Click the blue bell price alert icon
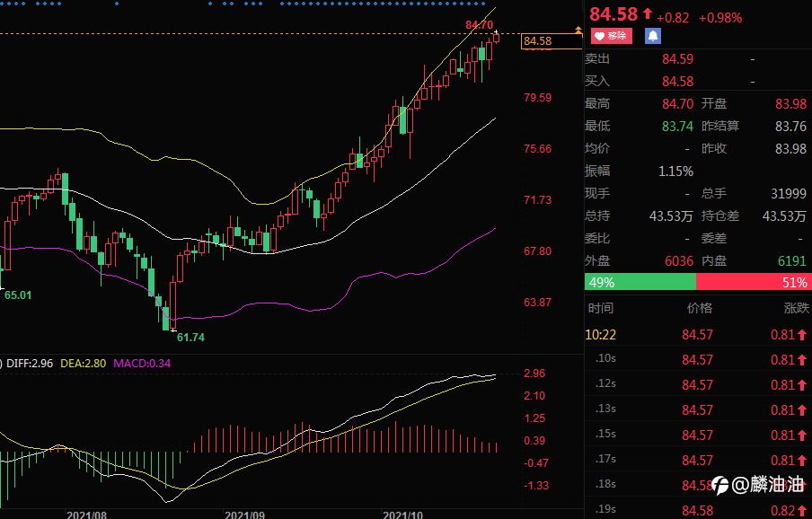The height and width of the screenshot is (519, 812). (x=652, y=36)
